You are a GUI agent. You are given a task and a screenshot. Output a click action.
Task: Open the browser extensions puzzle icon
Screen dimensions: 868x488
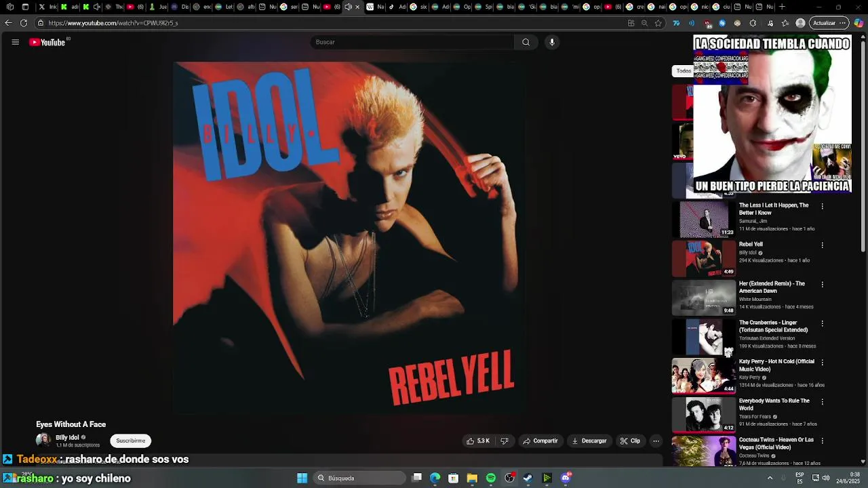[x=753, y=23]
